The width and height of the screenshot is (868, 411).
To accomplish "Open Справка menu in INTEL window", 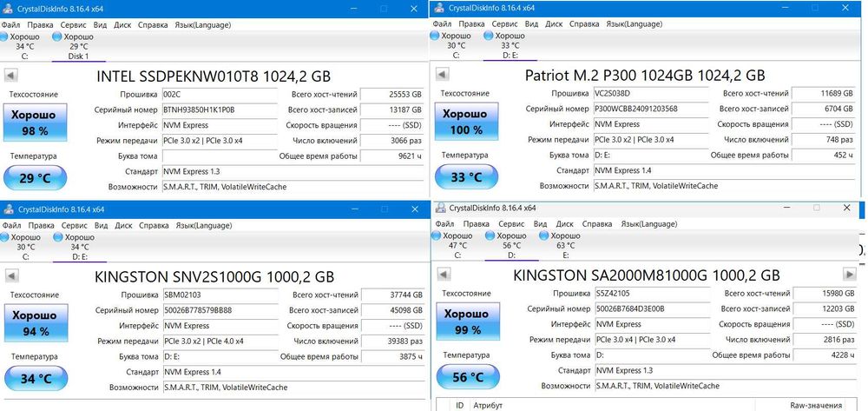I will (153, 25).
